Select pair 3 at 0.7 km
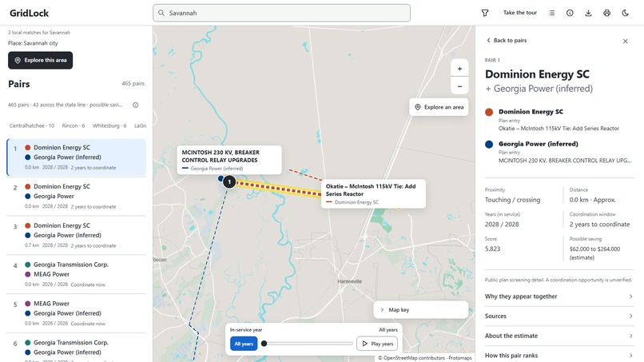Viewport: 644px width, 362px height. coord(77,236)
